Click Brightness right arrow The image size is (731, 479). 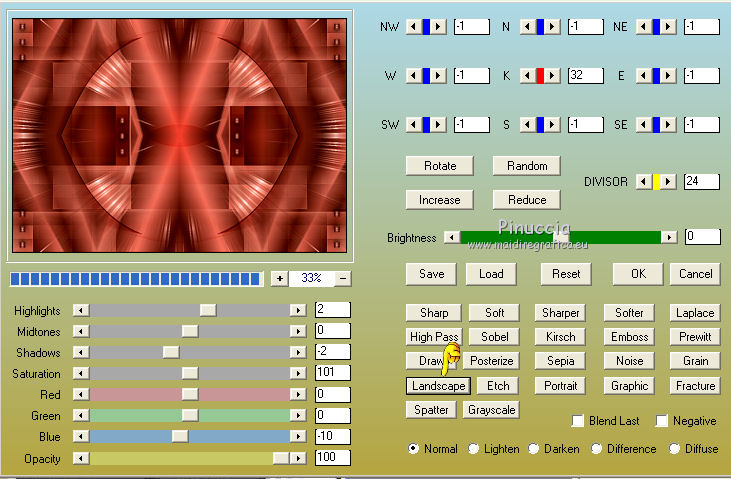669,237
